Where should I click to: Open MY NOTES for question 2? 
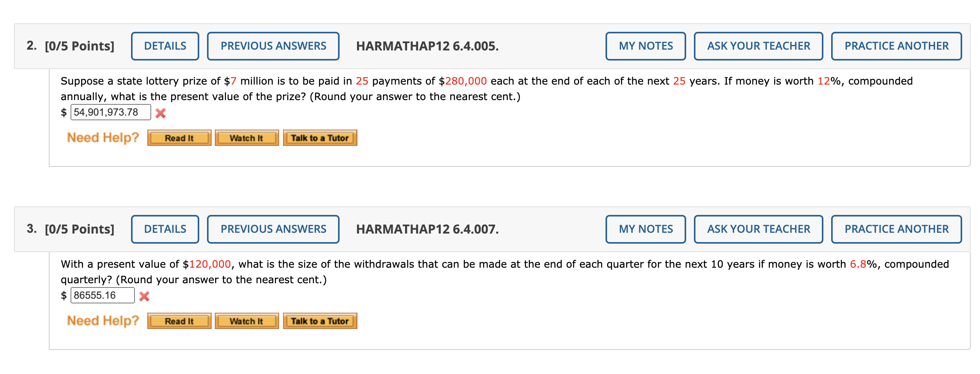point(645,46)
